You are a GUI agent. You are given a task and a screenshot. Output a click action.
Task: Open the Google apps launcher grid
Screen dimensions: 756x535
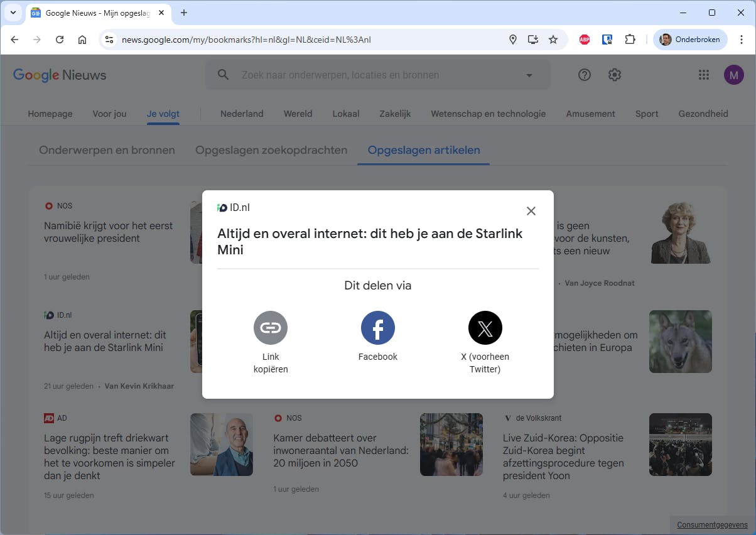[703, 75]
